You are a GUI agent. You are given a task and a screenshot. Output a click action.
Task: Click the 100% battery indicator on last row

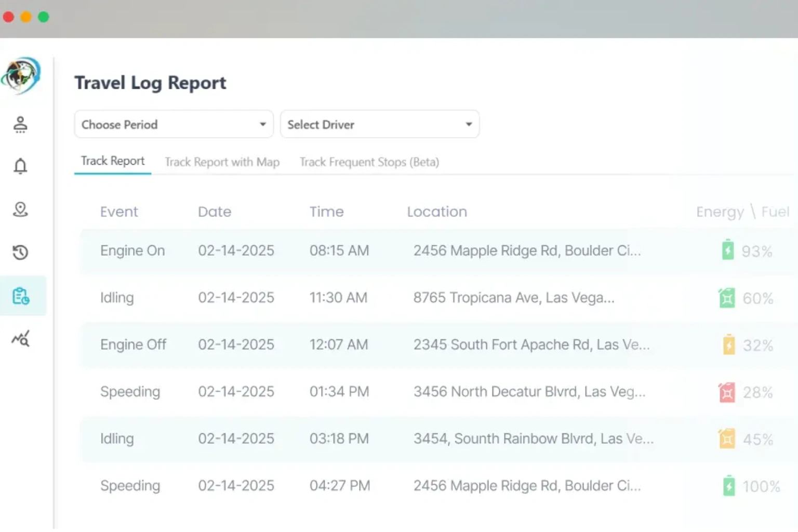pos(727,486)
